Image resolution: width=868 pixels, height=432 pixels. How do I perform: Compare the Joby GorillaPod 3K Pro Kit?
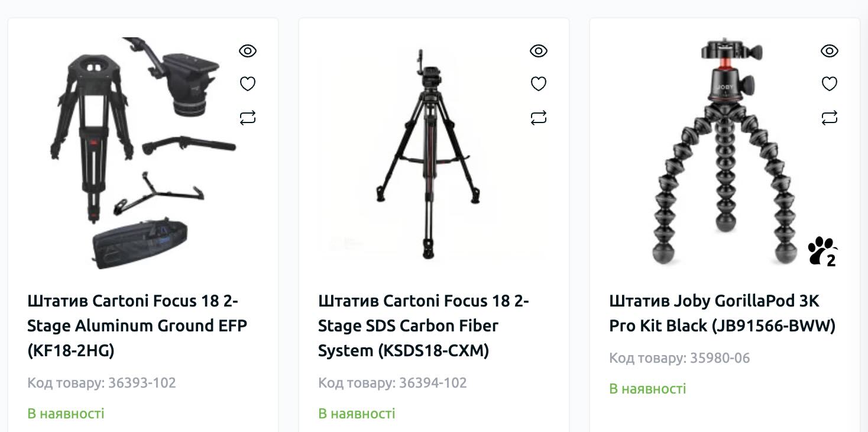(830, 118)
